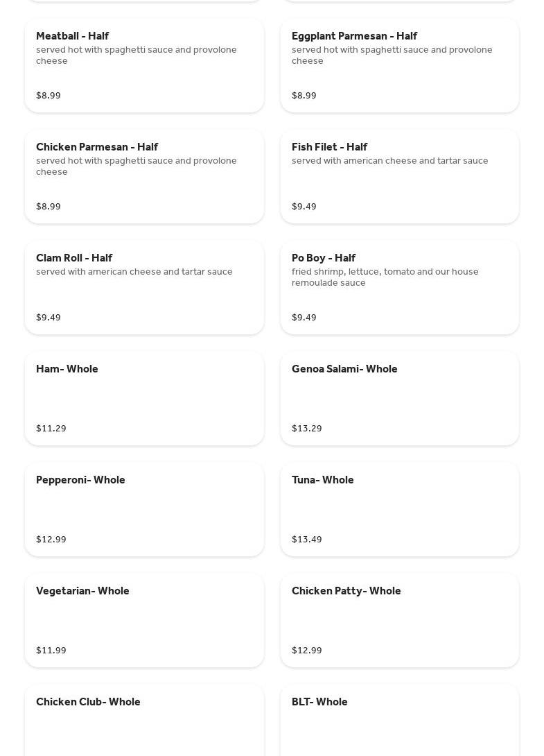
Task: Open the Meatball - Half menu item
Action: coord(144,65)
